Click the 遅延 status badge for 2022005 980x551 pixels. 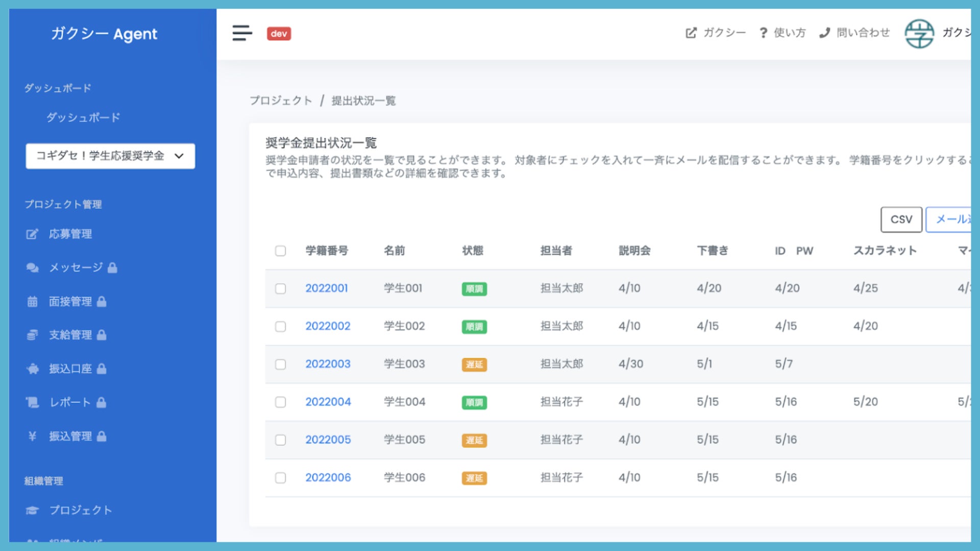474,440
